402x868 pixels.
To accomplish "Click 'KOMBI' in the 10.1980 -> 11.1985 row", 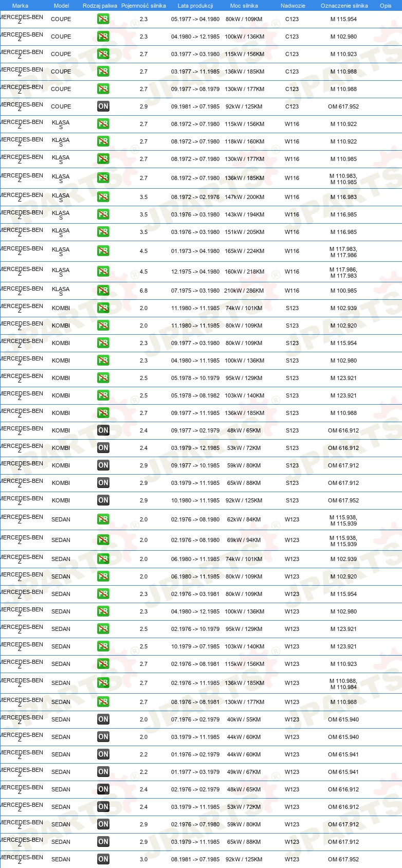I will point(61,500).
